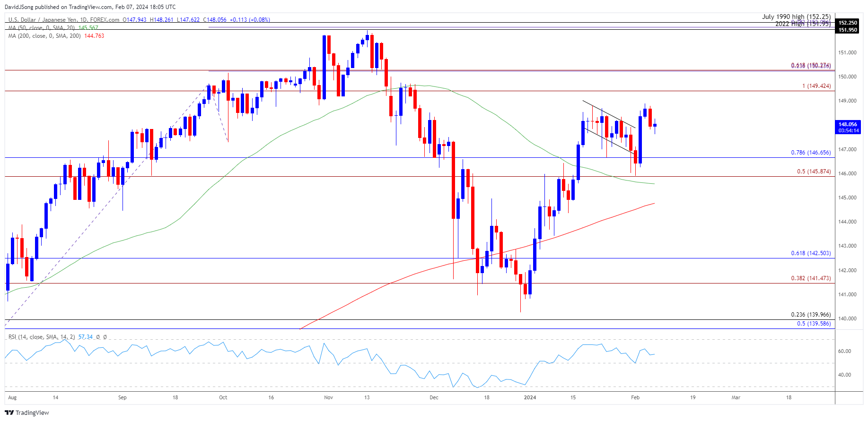Click the Fibonacci label '0.5 (145.874)'
The height and width of the screenshot is (421, 868).
pos(814,172)
